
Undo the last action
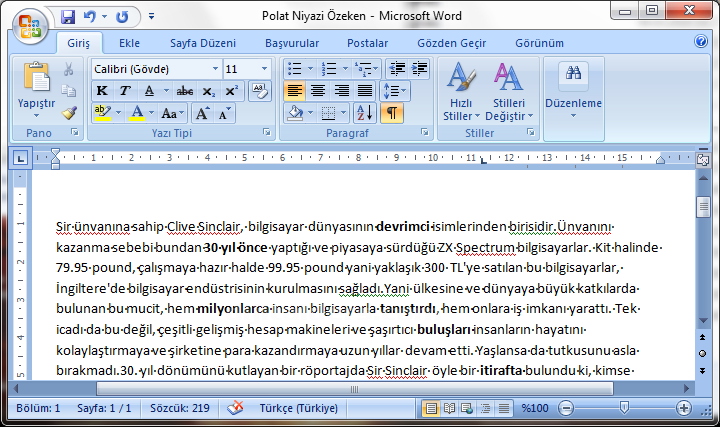(90, 17)
